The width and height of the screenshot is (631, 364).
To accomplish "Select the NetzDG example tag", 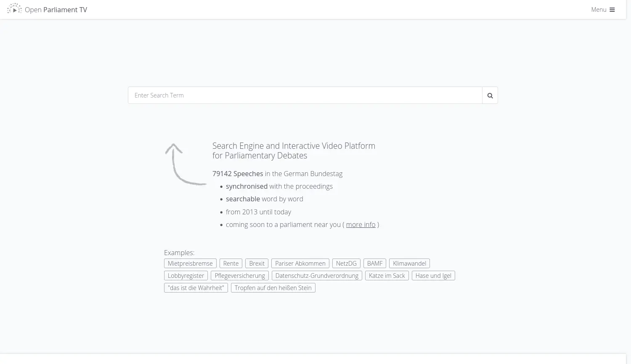I will [x=346, y=264].
